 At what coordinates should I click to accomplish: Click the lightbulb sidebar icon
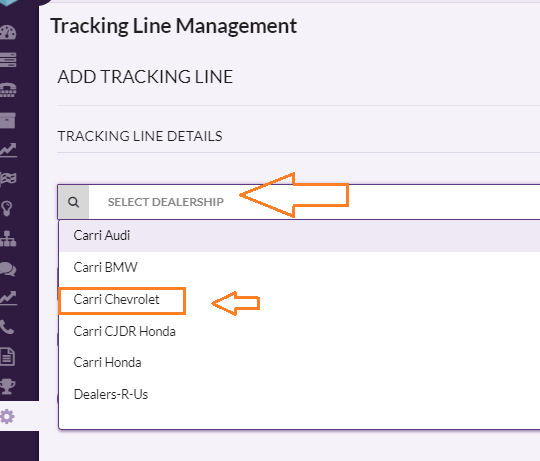click(x=7, y=208)
